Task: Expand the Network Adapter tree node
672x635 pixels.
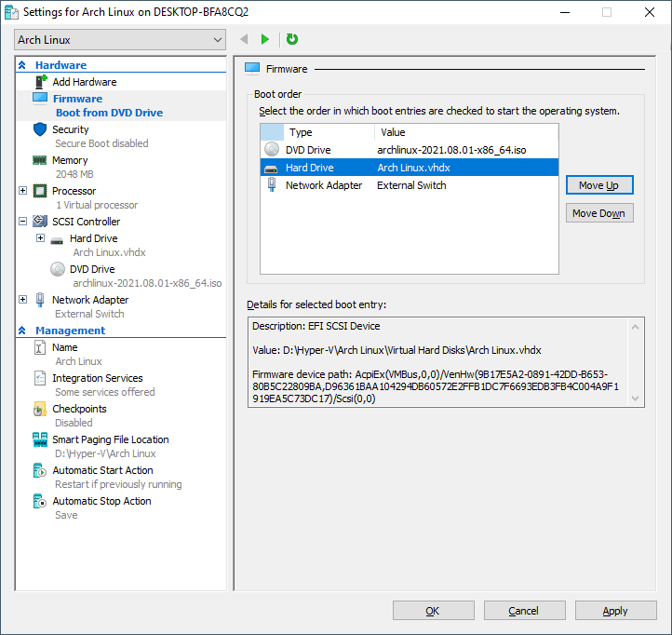Action: pyautogui.click(x=23, y=300)
